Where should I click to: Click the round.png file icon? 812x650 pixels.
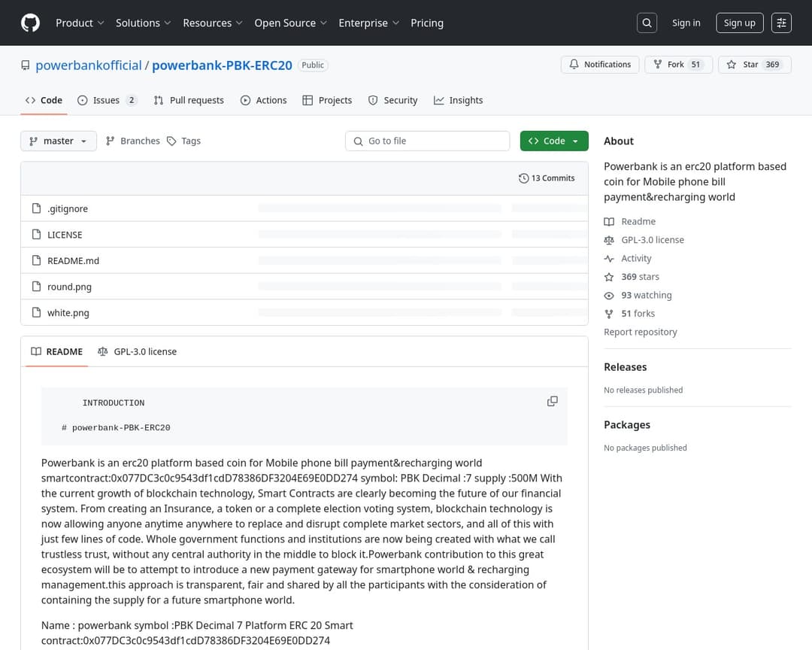[x=36, y=286]
